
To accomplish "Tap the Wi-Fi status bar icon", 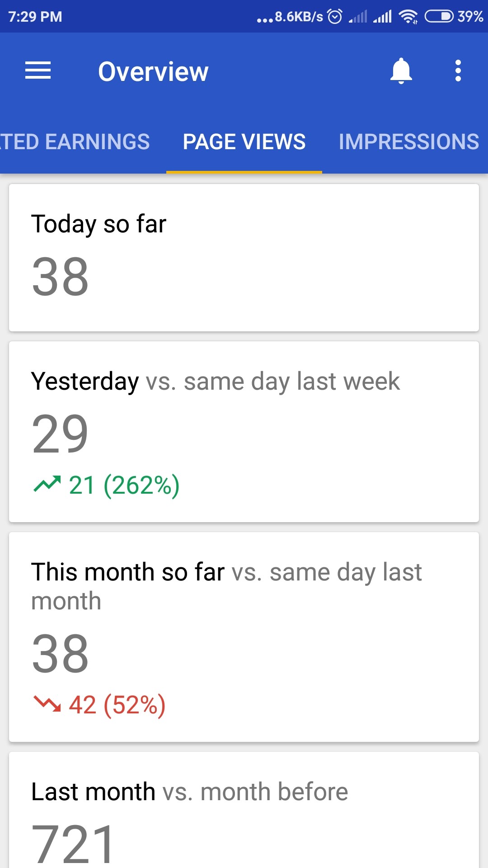I will (x=408, y=17).
